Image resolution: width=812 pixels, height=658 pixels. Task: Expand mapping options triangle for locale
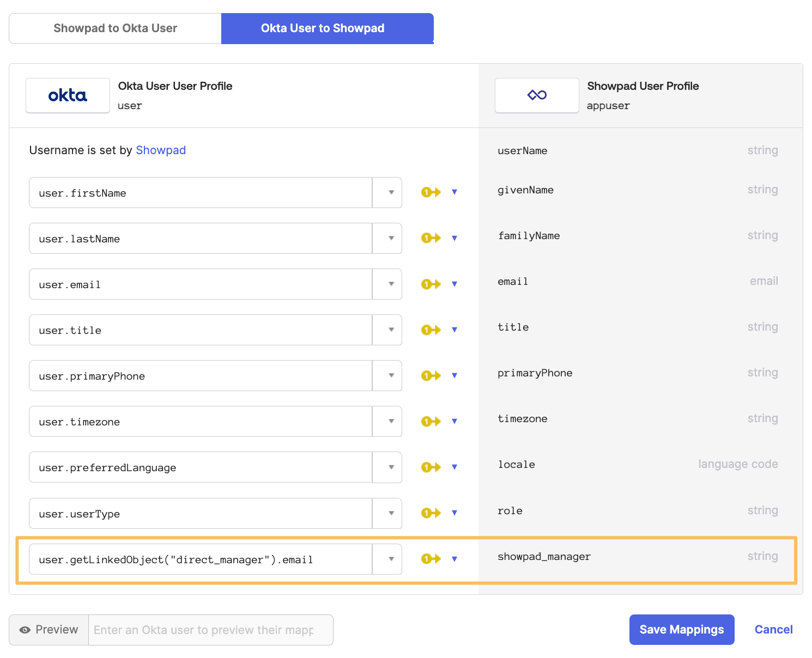point(455,467)
